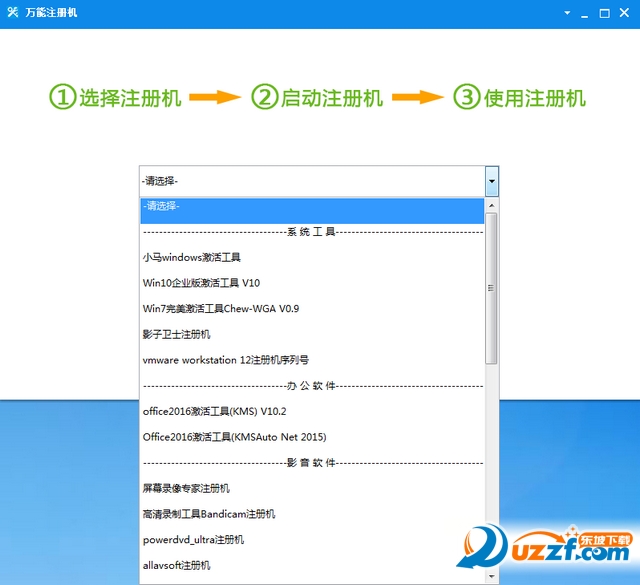
Task: Click the 办公软件 category separator row
Action: pos(312,386)
